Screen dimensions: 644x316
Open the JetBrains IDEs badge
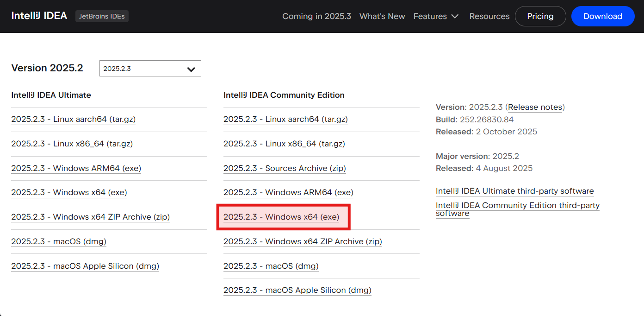coord(102,16)
